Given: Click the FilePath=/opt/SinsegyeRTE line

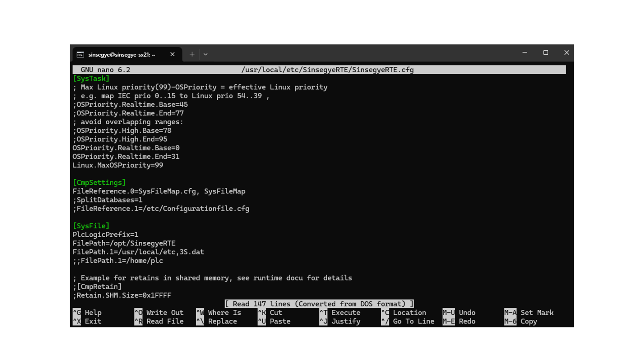Looking at the screenshot, I should (x=124, y=243).
